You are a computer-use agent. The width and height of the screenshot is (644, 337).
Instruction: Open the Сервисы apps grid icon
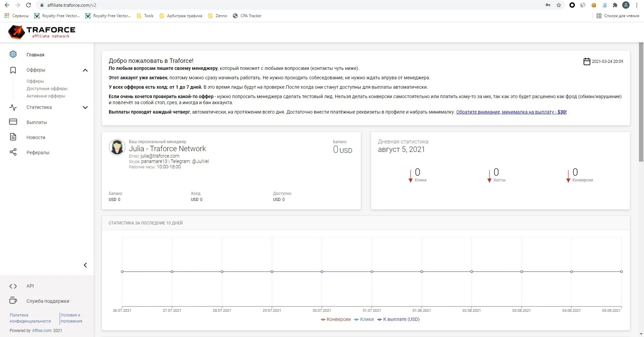click(7, 16)
